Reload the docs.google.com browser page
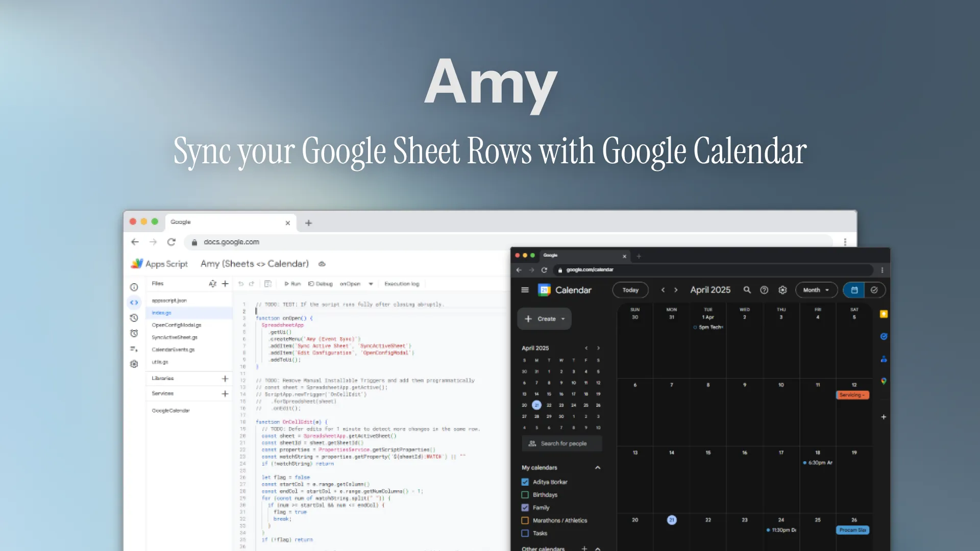This screenshot has height=551, width=980. click(x=171, y=242)
